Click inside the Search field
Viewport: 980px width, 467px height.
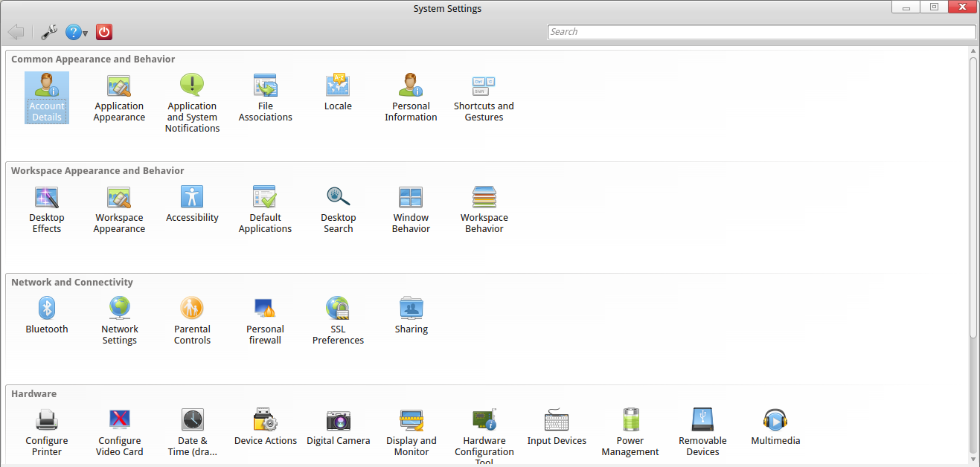point(761,32)
